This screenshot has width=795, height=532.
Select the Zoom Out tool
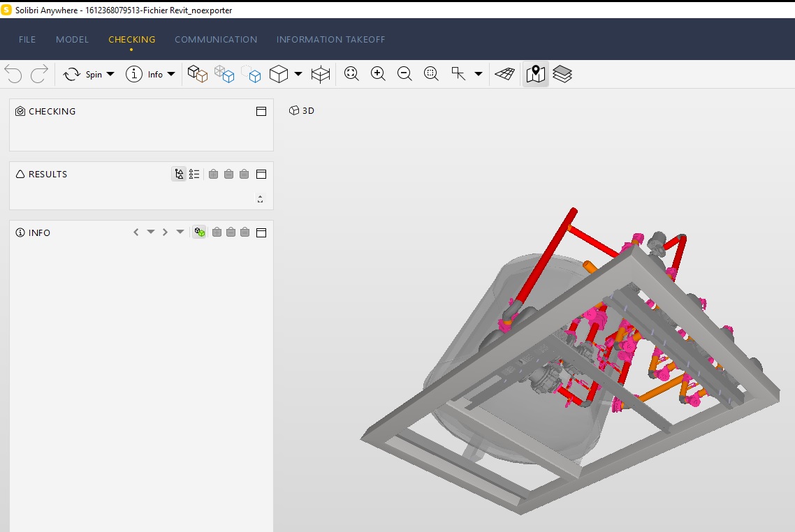pos(404,73)
